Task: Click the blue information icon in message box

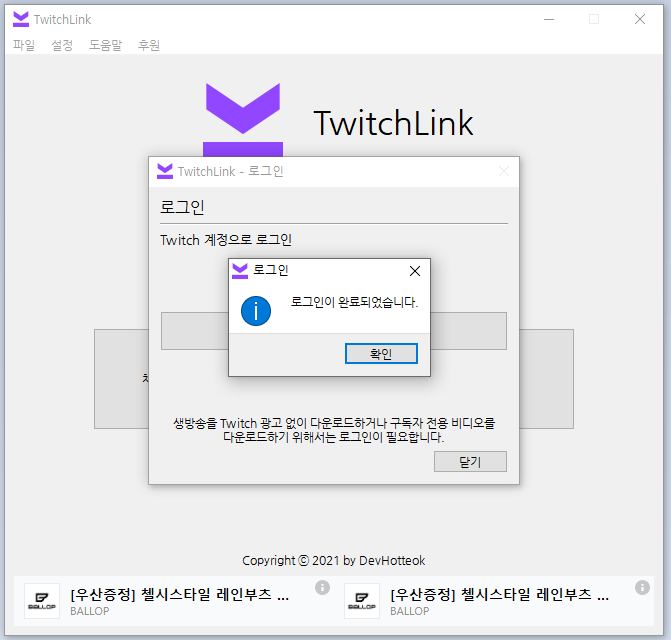Action: (256, 311)
